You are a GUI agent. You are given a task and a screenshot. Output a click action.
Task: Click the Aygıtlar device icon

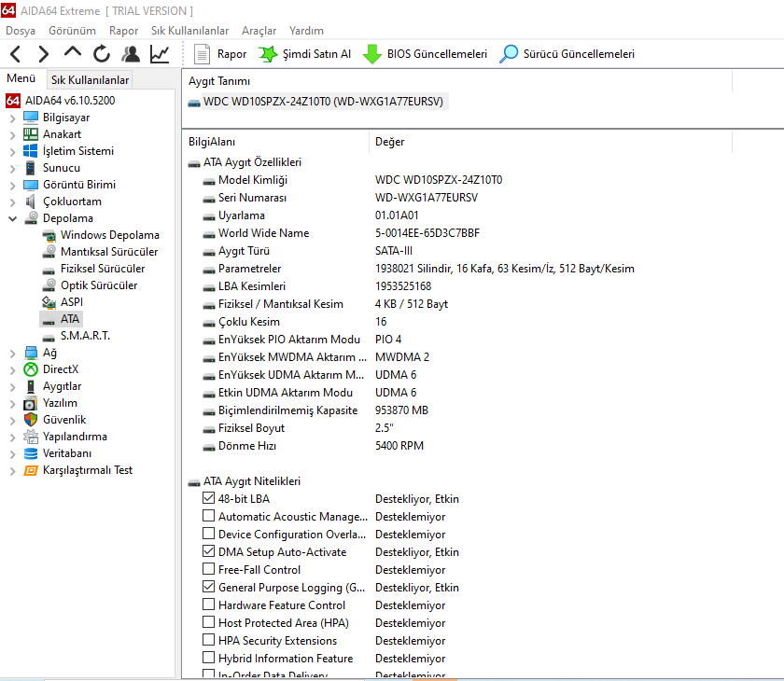[31, 386]
